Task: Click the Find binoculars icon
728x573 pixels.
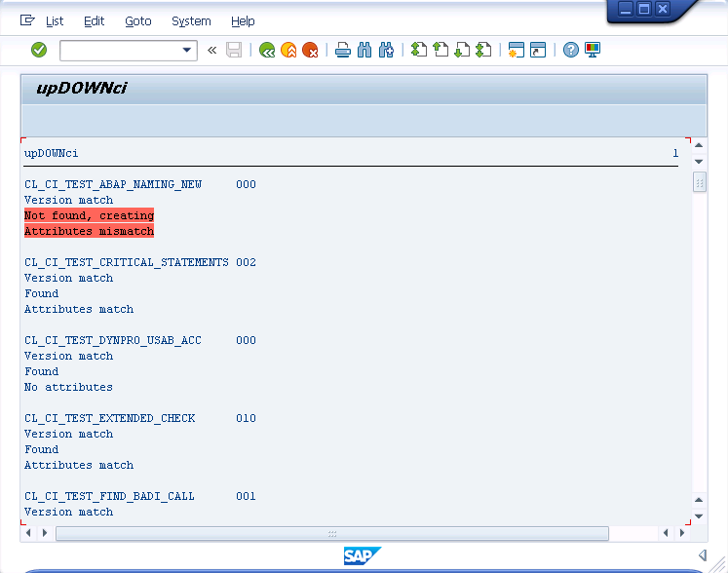Action: tap(364, 50)
